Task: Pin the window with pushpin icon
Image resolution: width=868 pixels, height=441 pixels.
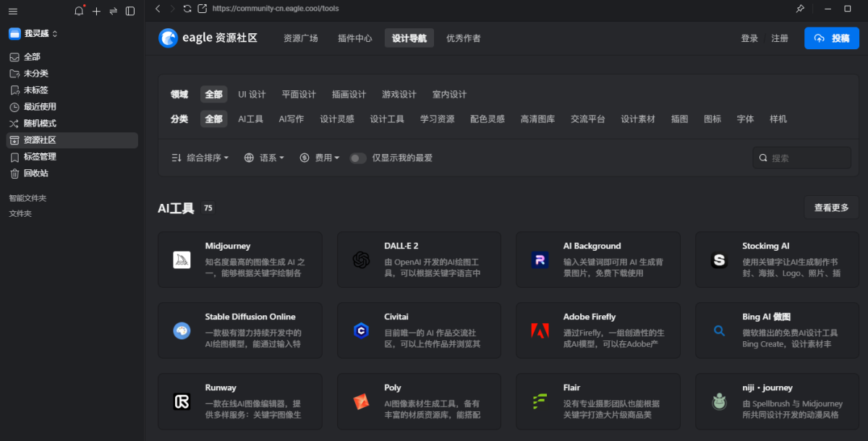Action: coord(800,9)
